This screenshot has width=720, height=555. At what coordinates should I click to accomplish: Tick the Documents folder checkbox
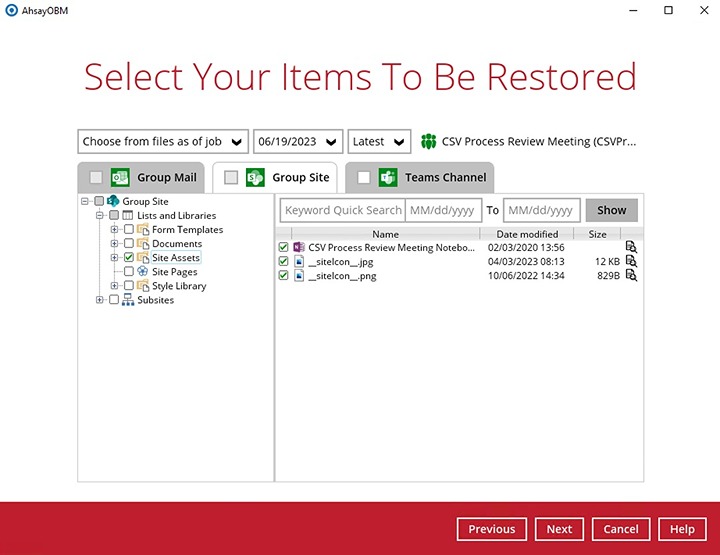click(x=129, y=244)
